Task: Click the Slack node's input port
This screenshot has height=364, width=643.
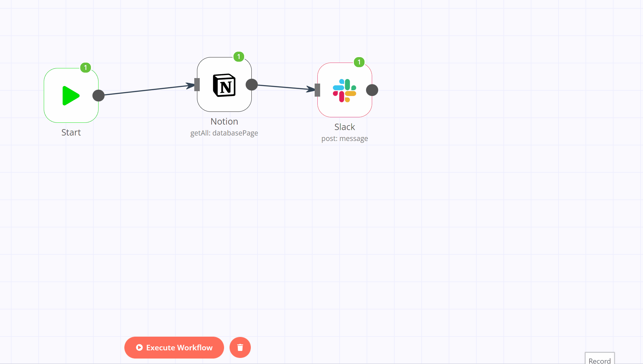Action: 317,90
